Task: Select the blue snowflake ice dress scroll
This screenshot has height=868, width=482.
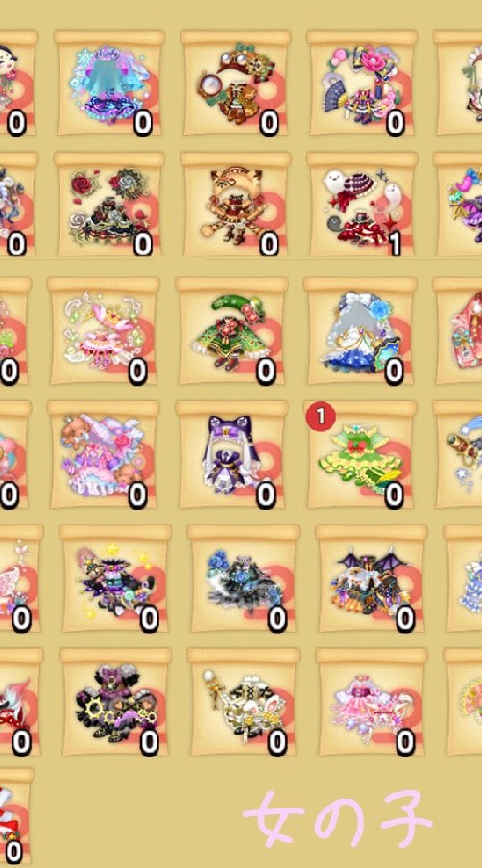Action: [109, 83]
